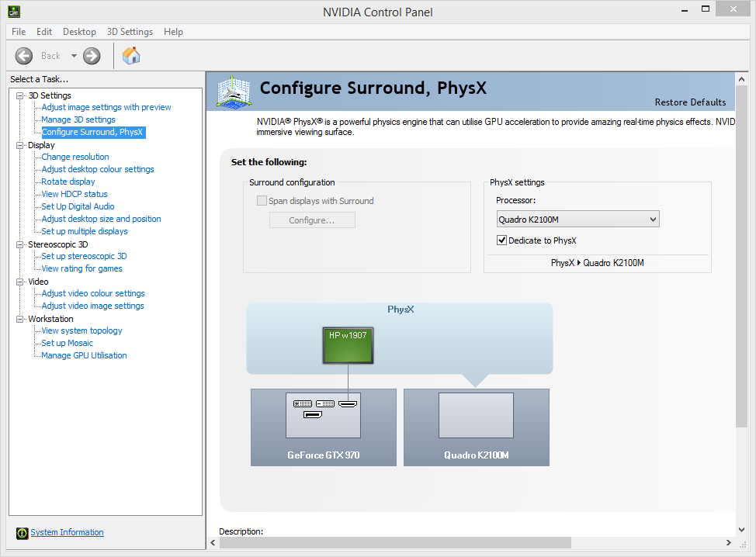Click the System Information icon
The image size is (756, 557).
tap(23, 533)
